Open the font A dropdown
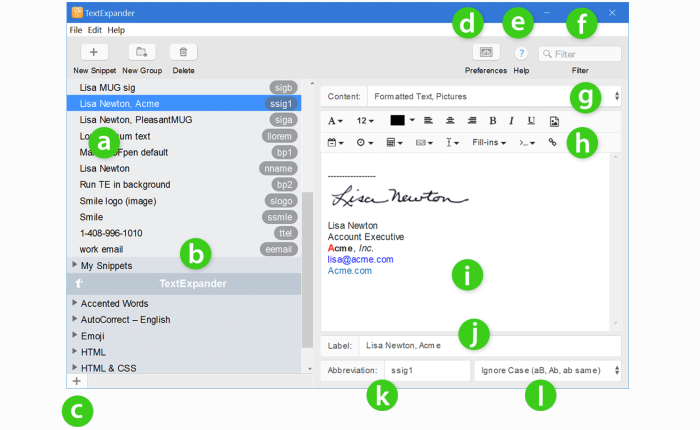The height and width of the screenshot is (430, 700). 335,121
